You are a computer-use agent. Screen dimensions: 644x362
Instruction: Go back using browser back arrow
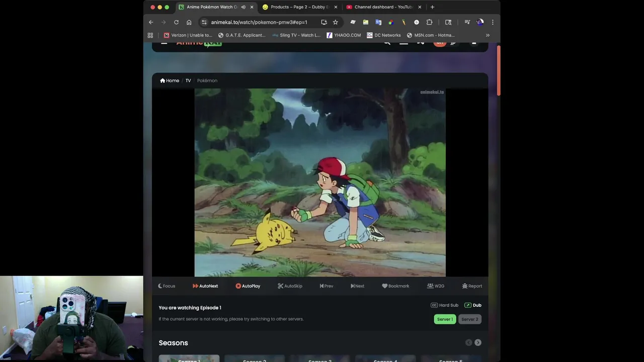point(151,22)
